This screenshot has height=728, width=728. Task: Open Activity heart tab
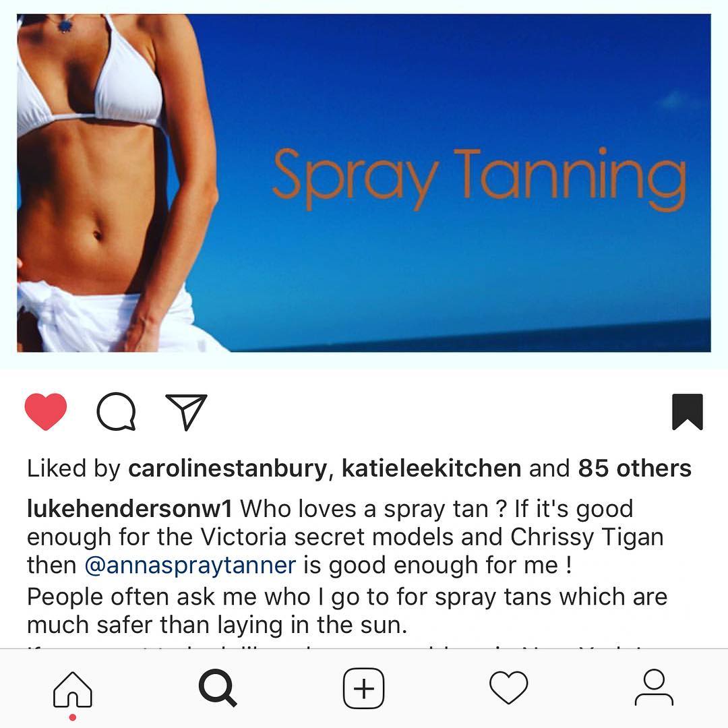coord(509,688)
